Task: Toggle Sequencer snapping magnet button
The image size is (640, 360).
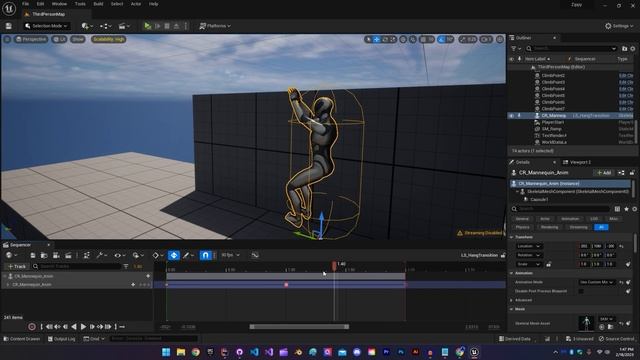Action: (205, 255)
